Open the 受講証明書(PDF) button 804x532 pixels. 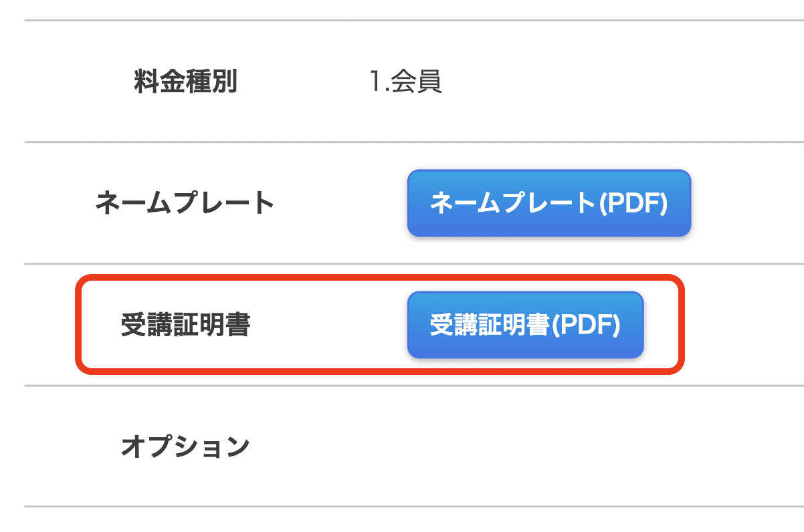point(525,325)
